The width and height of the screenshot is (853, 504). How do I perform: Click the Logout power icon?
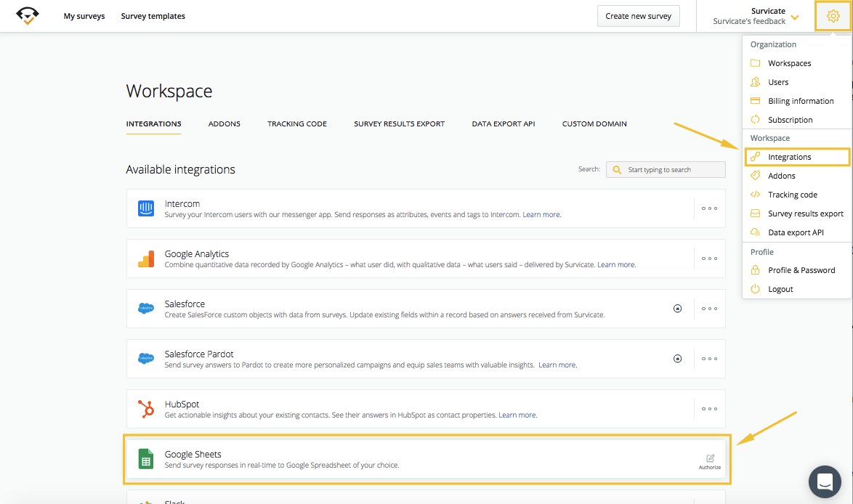(755, 289)
